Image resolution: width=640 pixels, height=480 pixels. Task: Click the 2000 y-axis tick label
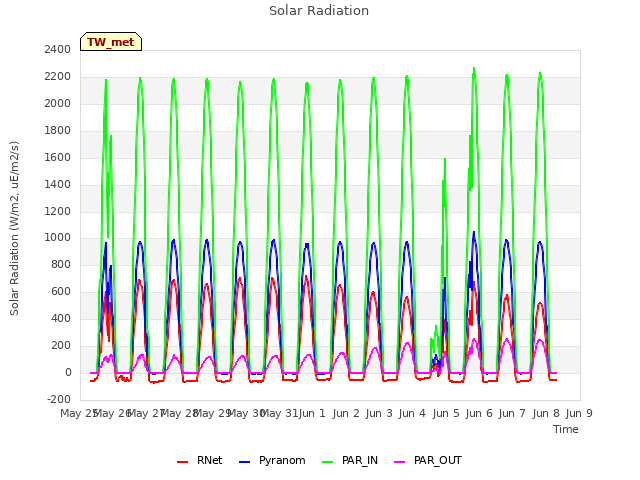click(58, 103)
